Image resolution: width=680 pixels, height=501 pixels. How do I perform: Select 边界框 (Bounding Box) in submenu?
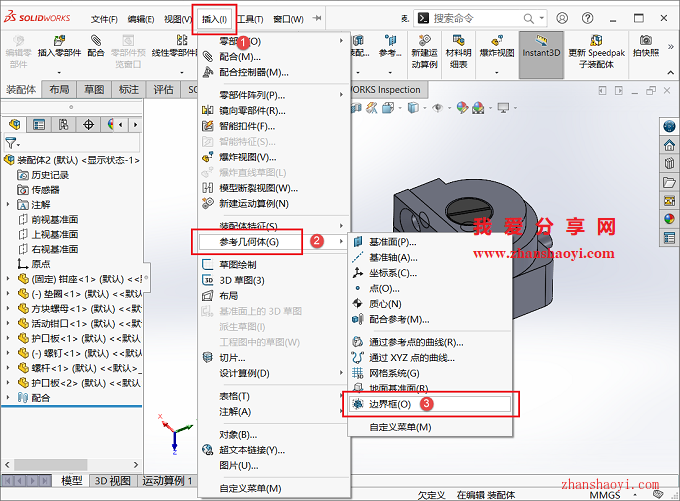click(x=390, y=404)
